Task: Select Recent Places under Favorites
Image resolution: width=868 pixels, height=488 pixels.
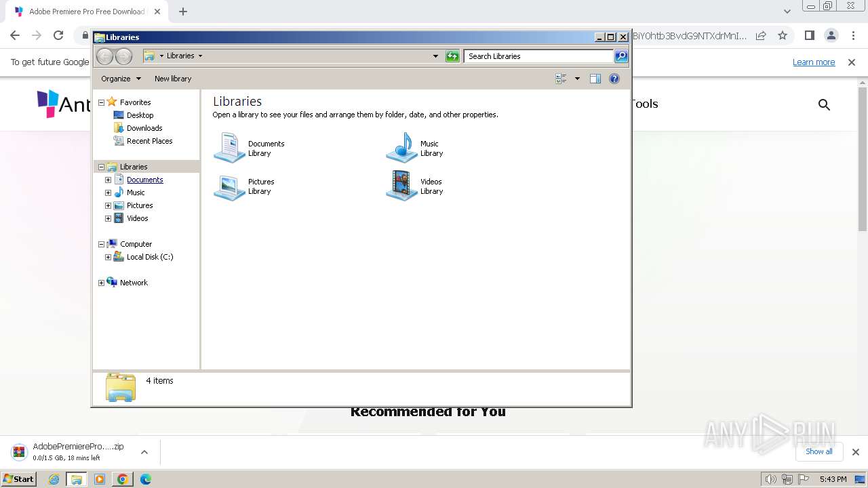Action: 149,141
